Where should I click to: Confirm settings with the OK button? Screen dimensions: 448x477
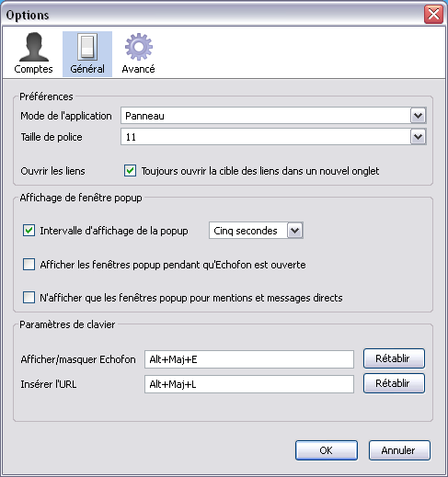tap(327, 450)
